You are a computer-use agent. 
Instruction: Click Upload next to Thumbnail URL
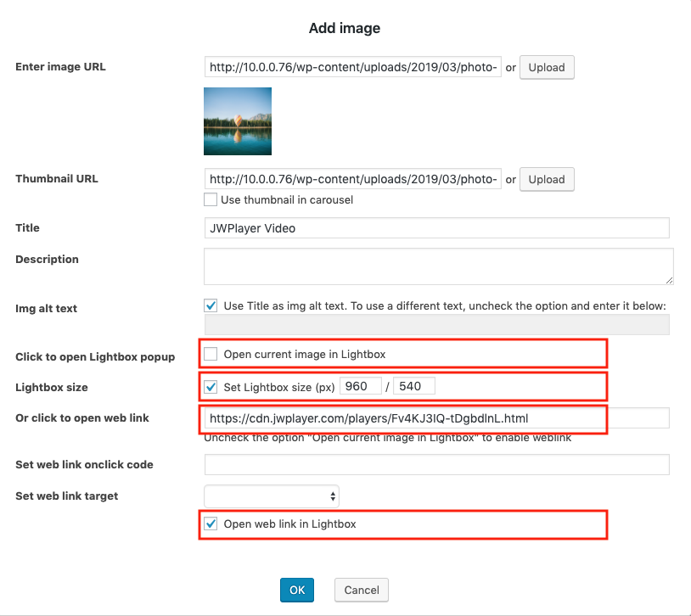click(547, 179)
